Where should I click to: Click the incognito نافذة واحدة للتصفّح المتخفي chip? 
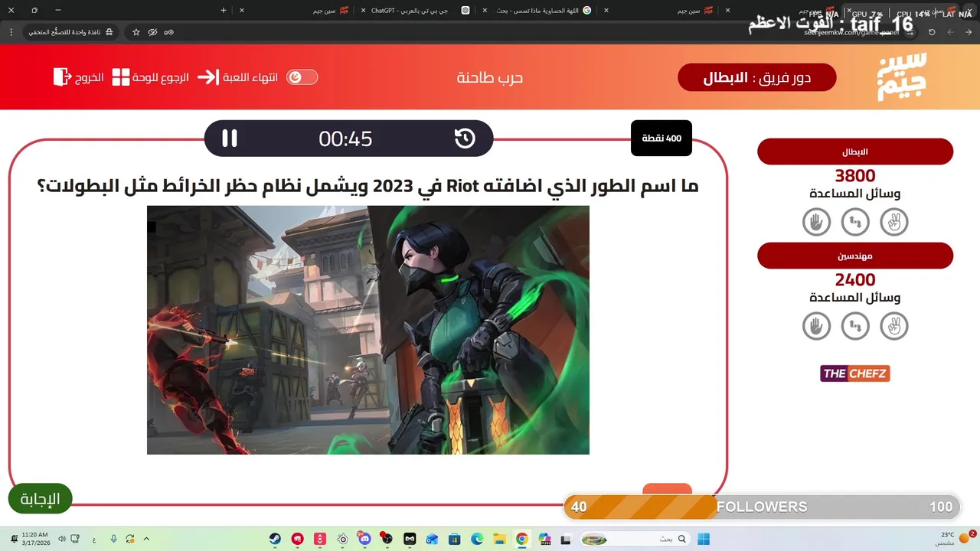click(72, 32)
